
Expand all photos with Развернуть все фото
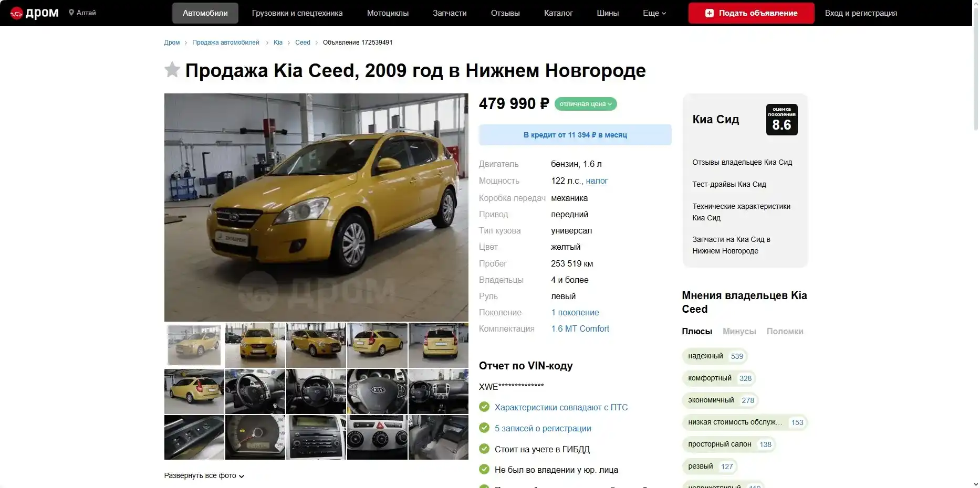click(204, 476)
